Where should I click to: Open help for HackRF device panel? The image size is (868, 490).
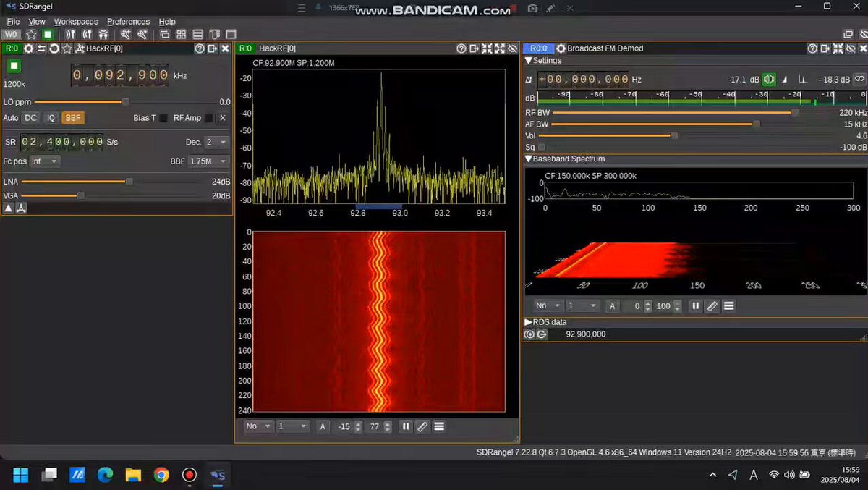200,48
